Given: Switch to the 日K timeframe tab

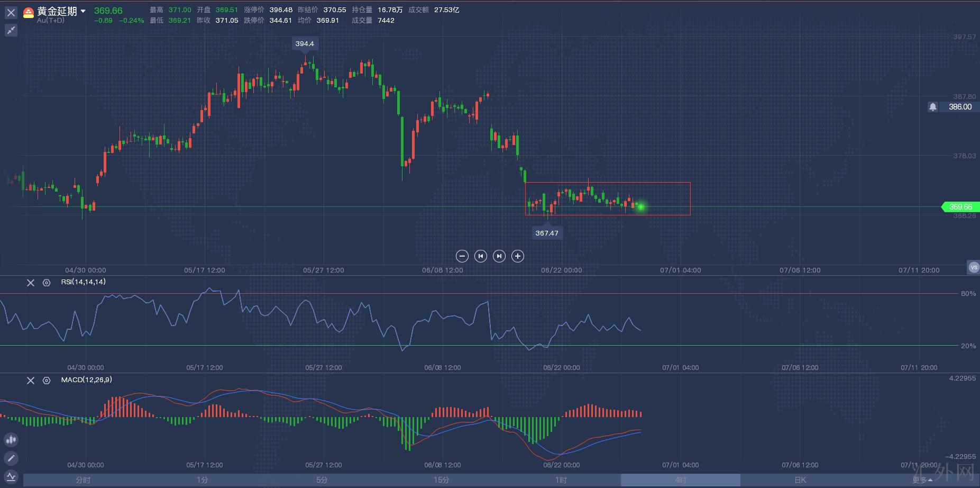Looking at the screenshot, I should [x=800, y=480].
